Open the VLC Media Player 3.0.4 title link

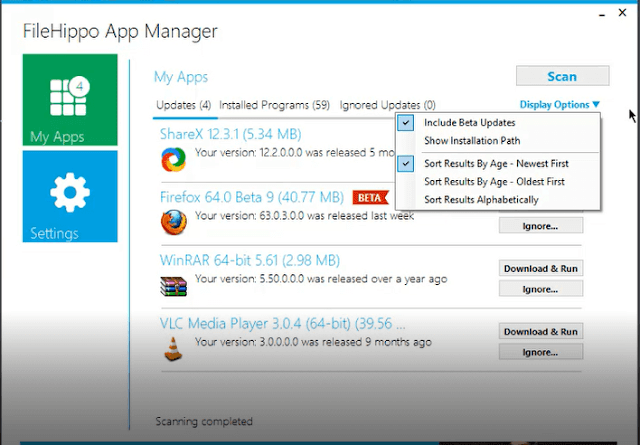[x=282, y=324]
